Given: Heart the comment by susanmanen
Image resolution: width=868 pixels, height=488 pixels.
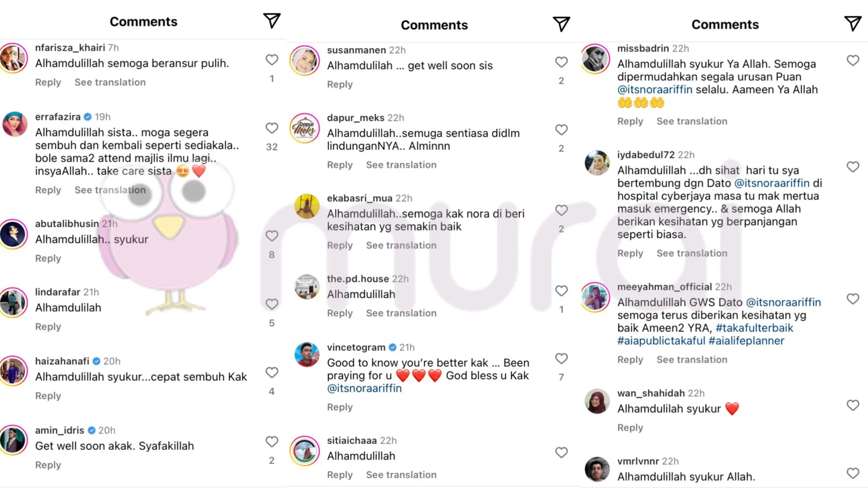Looking at the screenshot, I should tap(561, 62).
